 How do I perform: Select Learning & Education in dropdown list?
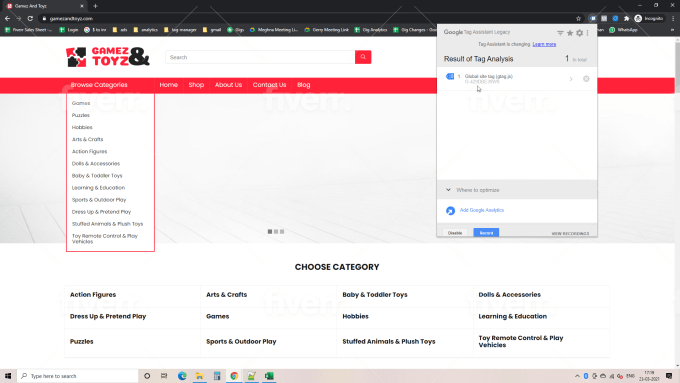98,188
